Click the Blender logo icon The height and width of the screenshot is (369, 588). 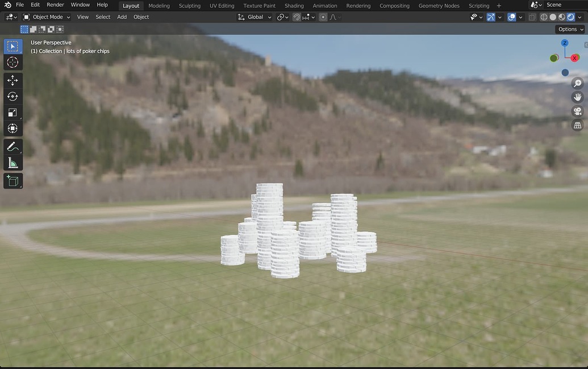point(7,5)
